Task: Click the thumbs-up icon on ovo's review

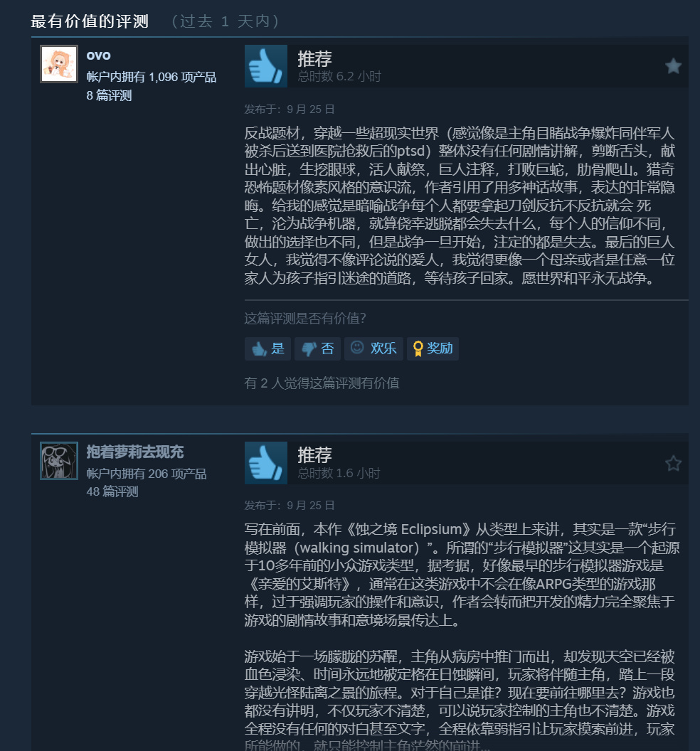Action: (266, 66)
